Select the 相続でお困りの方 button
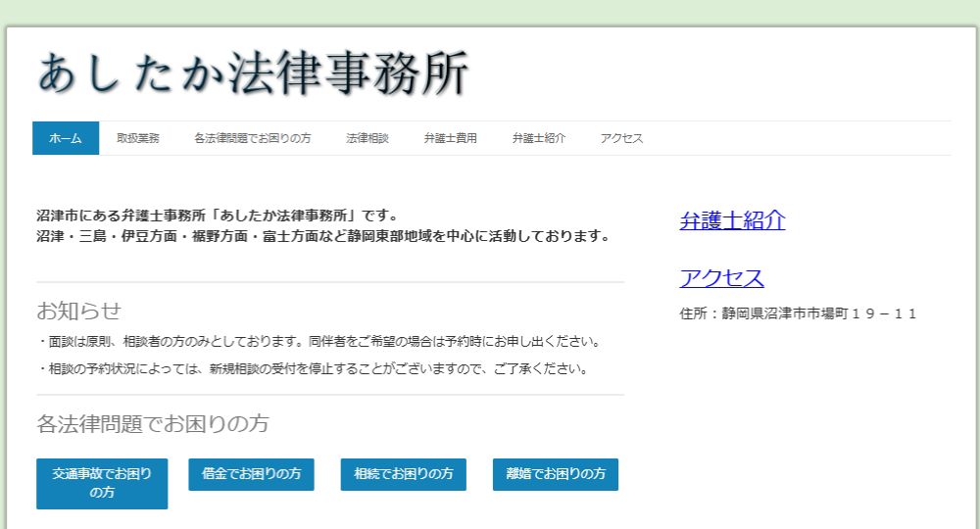 coord(403,474)
